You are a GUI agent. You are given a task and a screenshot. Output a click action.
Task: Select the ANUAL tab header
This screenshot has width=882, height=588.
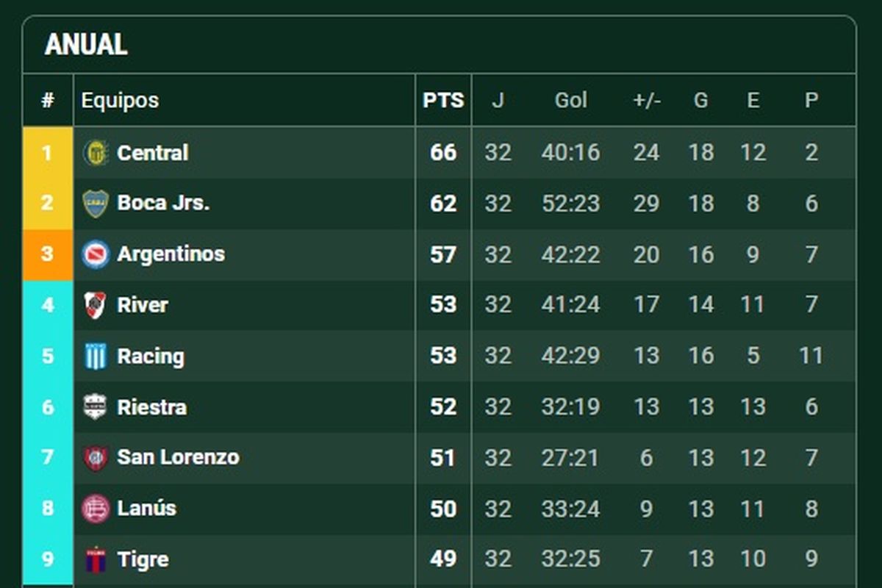(88, 44)
